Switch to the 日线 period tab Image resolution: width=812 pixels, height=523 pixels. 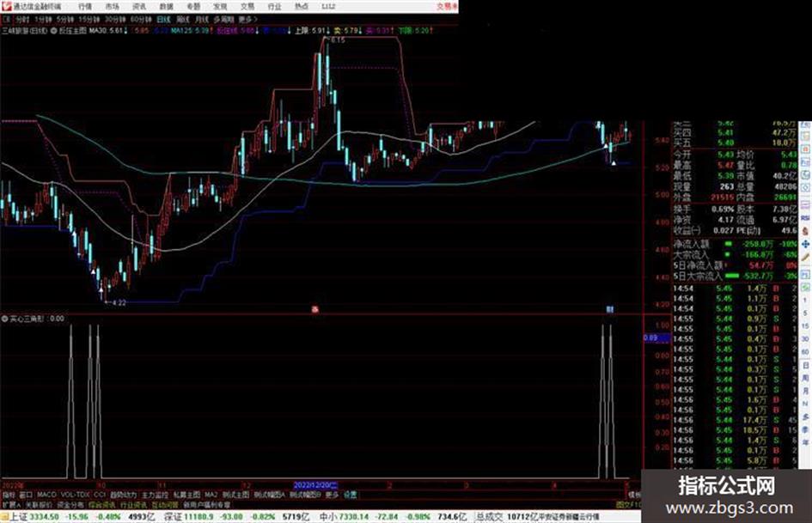coord(163,19)
